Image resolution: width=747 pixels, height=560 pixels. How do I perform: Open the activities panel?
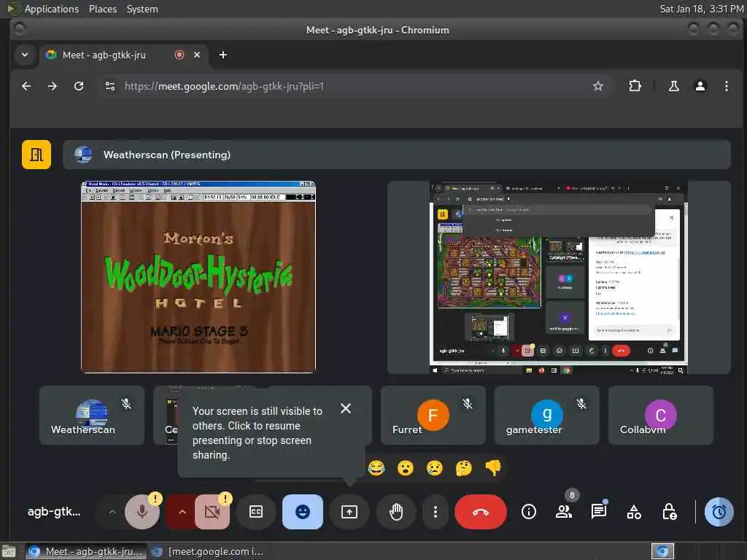click(x=634, y=512)
